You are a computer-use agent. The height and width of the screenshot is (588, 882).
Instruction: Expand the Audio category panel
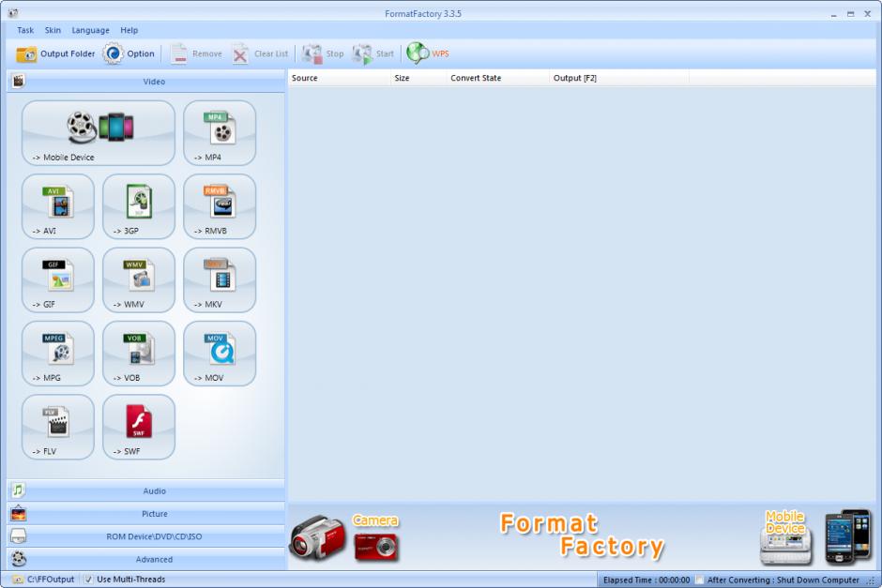145,490
